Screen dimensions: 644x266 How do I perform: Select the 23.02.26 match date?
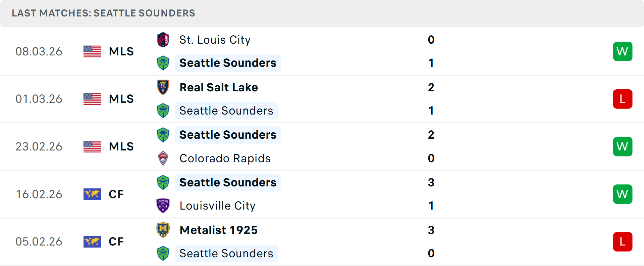pyautogui.click(x=39, y=146)
